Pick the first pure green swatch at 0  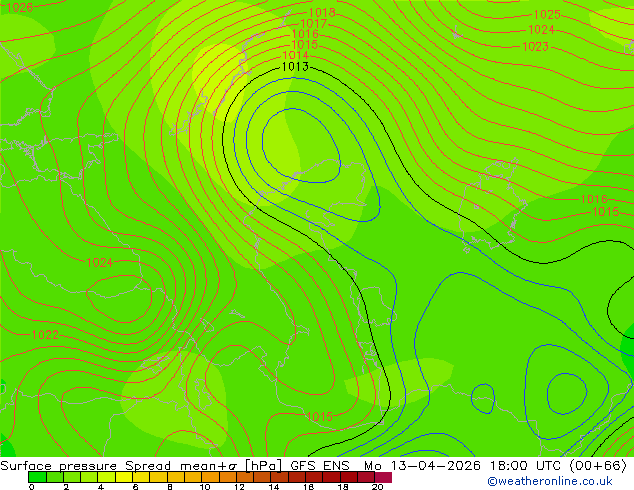(x=37, y=477)
